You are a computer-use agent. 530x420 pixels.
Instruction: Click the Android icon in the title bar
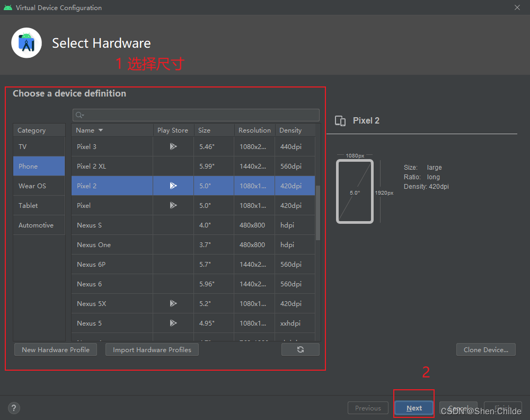(x=8, y=7)
